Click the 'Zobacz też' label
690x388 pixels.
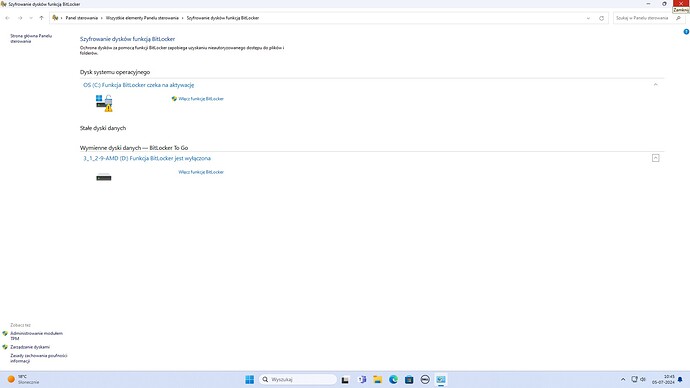tap(21, 325)
